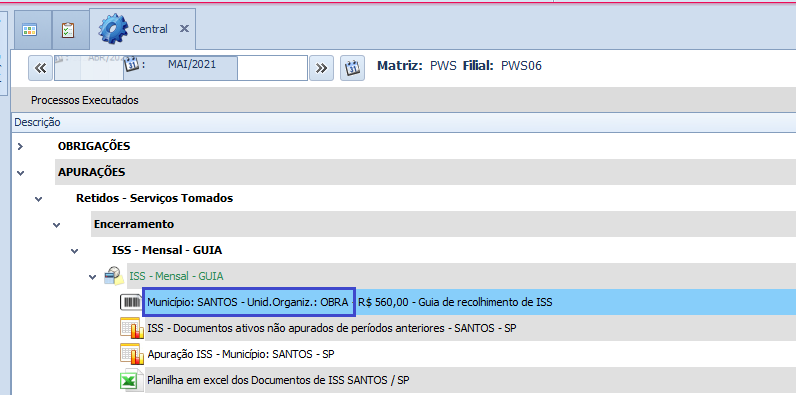Click the report icon for Apuração ISS

pyautogui.click(x=132, y=354)
